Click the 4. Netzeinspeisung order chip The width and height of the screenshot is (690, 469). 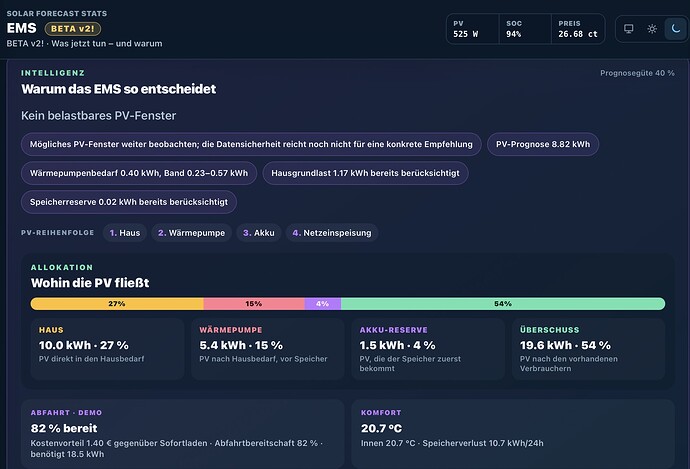(x=332, y=233)
